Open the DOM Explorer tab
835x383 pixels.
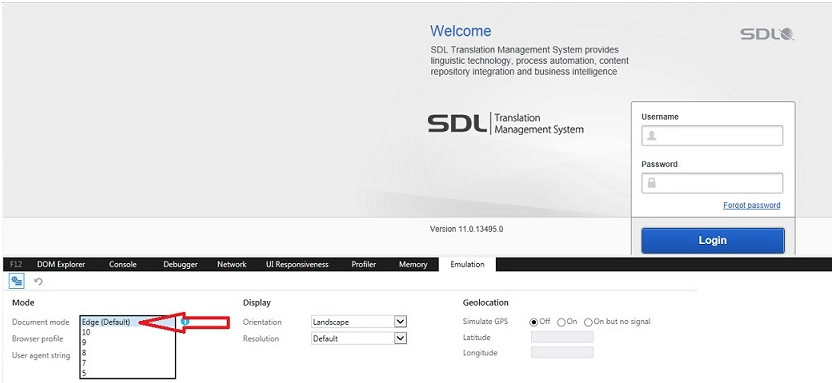point(61,264)
